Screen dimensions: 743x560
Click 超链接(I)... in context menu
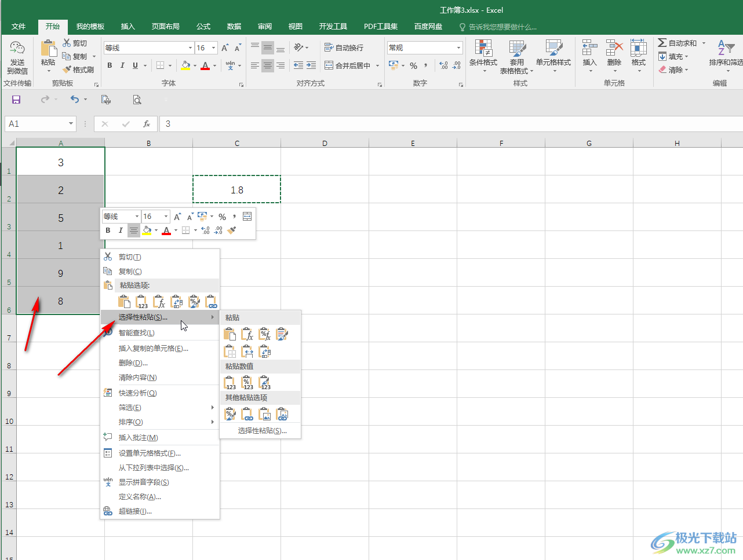(160, 511)
